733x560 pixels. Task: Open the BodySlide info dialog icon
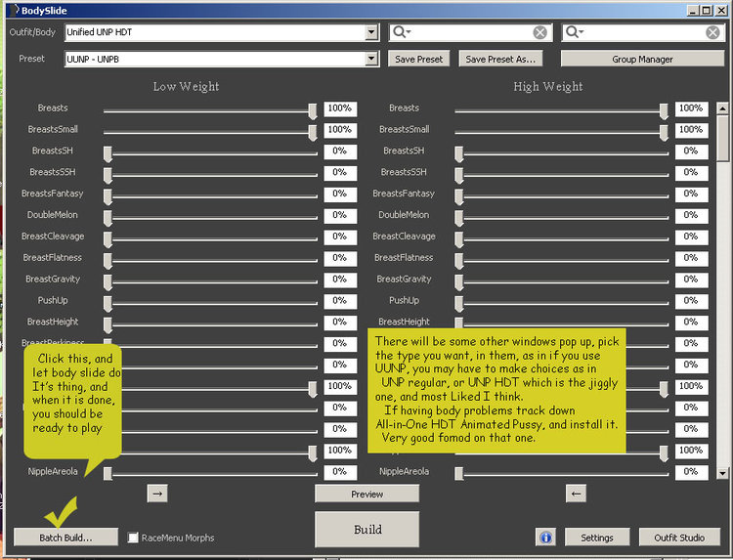545,538
